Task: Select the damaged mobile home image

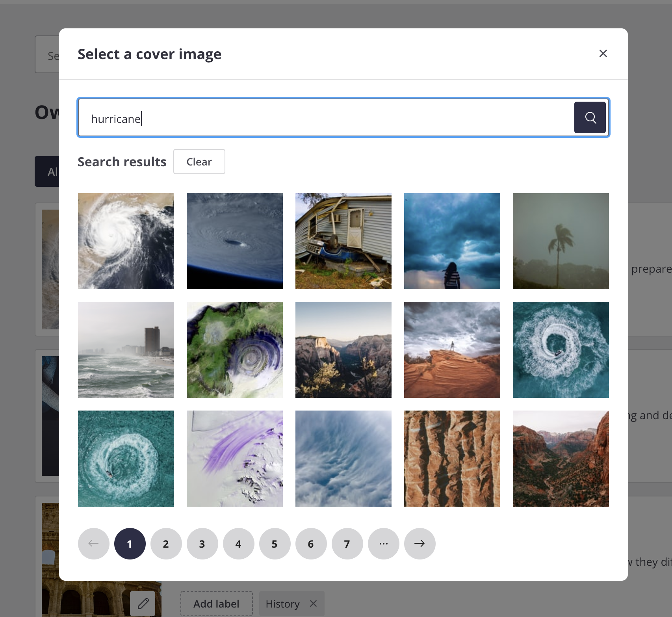Action: coord(343,241)
